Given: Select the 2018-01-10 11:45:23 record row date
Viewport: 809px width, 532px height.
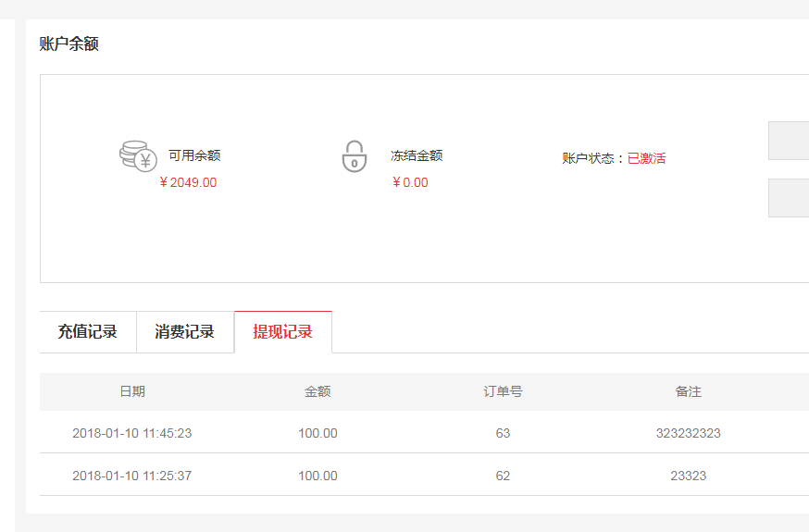Looking at the screenshot, I should [x=132, y=433].
